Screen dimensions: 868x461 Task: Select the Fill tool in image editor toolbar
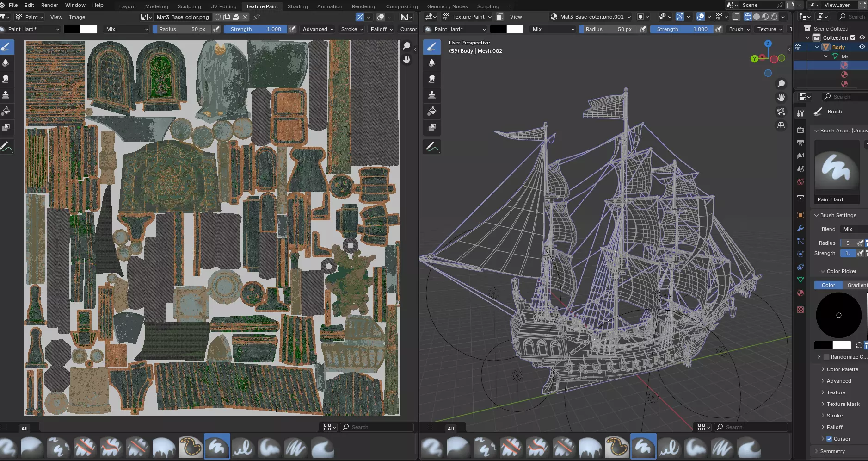(6, 111)
